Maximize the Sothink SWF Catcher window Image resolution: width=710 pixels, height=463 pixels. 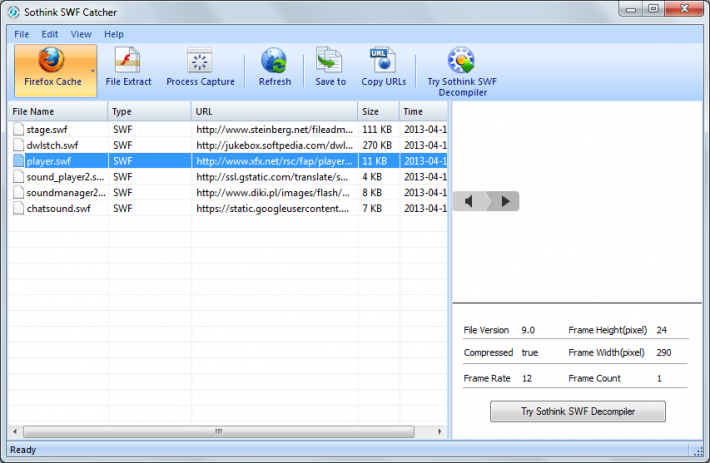[653, 9]
